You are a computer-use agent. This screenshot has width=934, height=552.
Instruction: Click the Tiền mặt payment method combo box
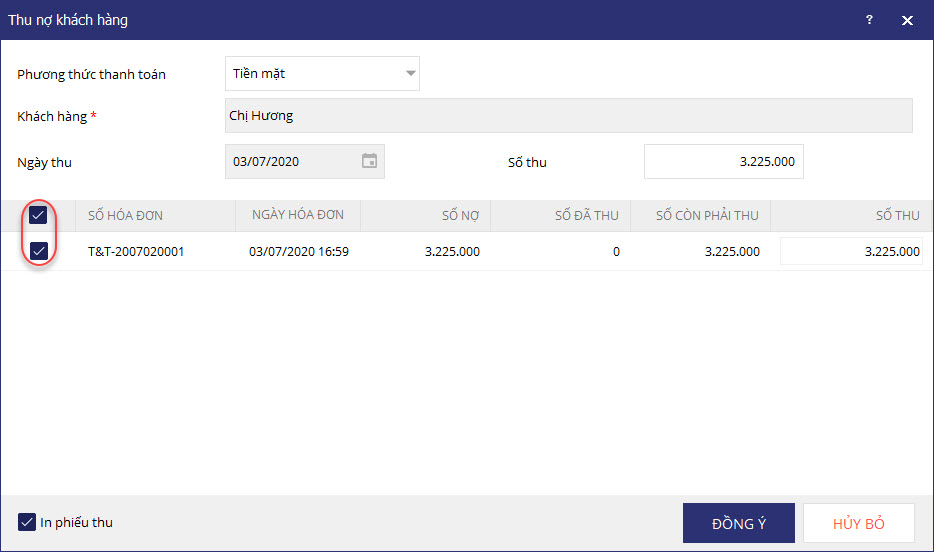tap(310, 73)
